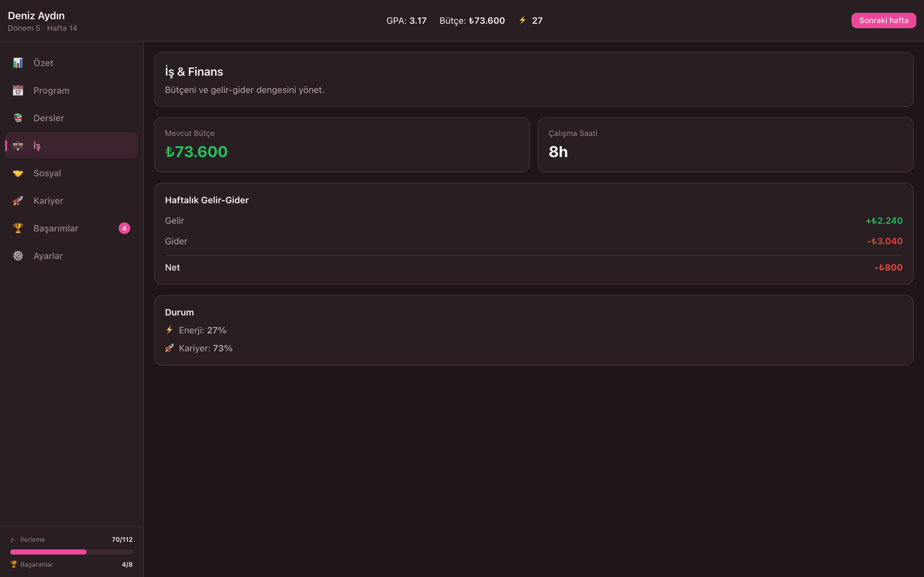Click the pink İlerleme progress bar

coord(72,552)
